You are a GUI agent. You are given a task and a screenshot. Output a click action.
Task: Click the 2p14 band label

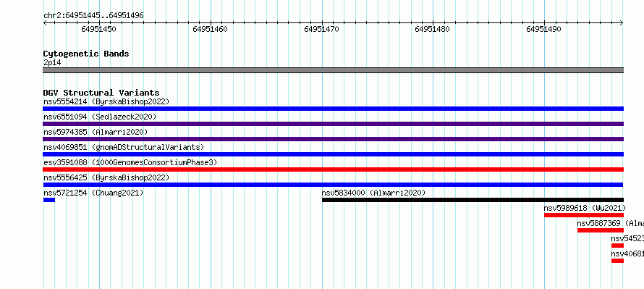coord(52,62)
